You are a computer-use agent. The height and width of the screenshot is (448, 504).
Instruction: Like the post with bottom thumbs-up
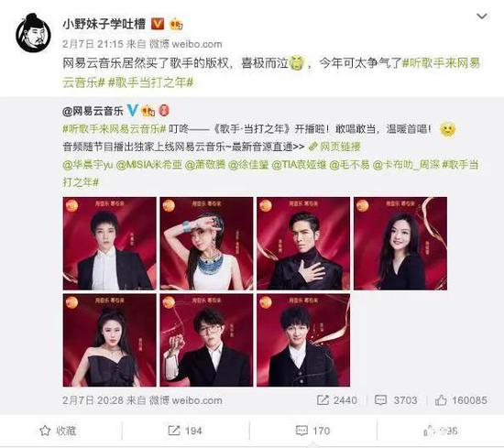tap(430, 431)
